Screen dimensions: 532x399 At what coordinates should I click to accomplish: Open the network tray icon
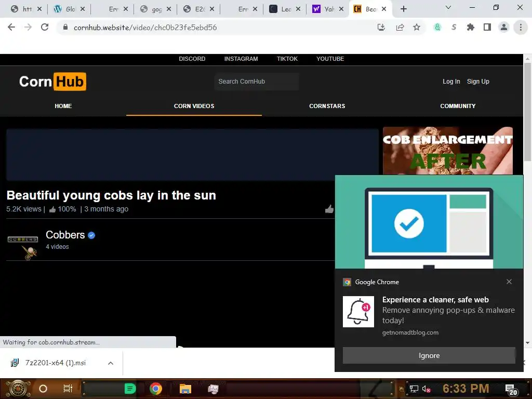point(414,389)
